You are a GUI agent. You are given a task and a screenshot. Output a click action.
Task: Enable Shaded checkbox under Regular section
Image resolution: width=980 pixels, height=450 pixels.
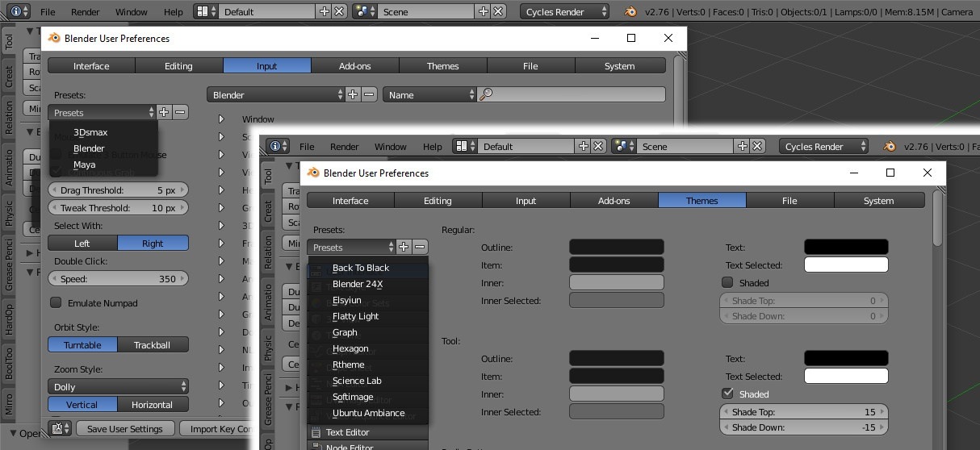(x=727, y=283)
